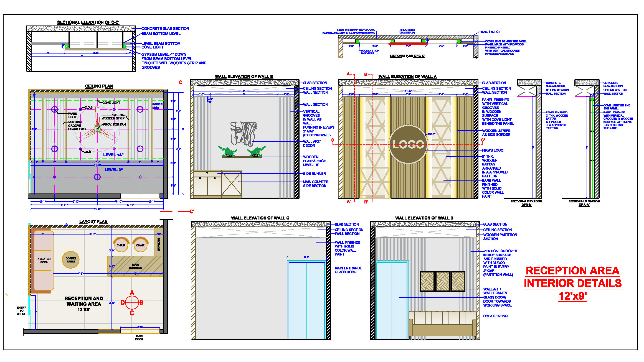The height and width of the screenshot is (362, 644).
Task: Select the glass door on Wall C elevation
Action: (306, 300)
